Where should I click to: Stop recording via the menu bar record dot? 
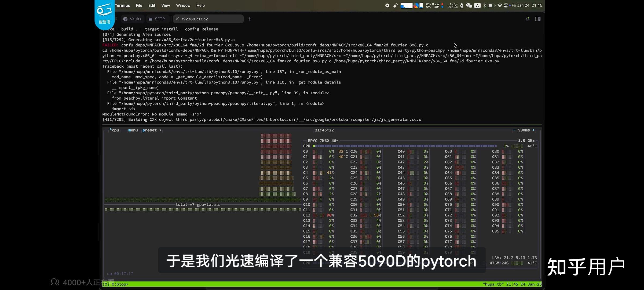[387, 5]
